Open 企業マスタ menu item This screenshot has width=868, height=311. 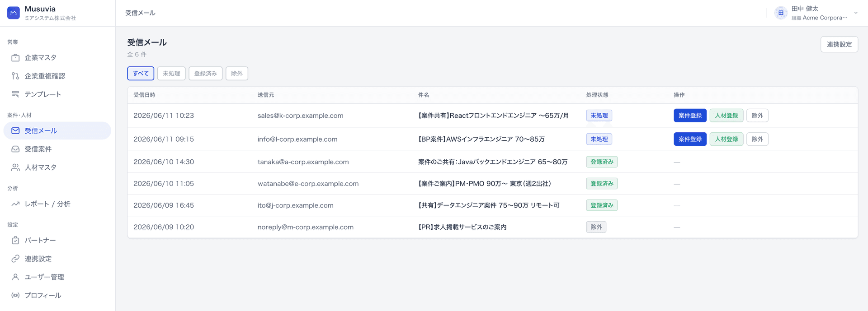click(57, 58)
